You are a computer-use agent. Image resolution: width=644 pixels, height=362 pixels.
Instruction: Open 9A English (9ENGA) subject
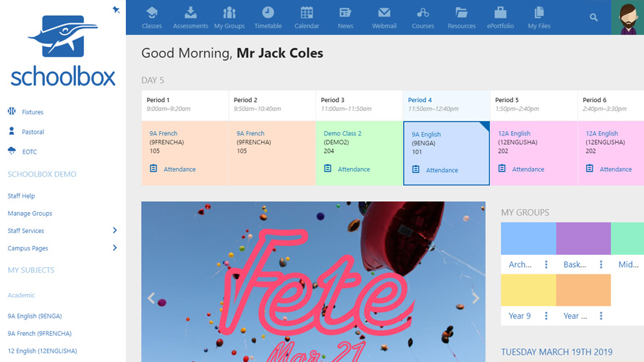[35, 316]
